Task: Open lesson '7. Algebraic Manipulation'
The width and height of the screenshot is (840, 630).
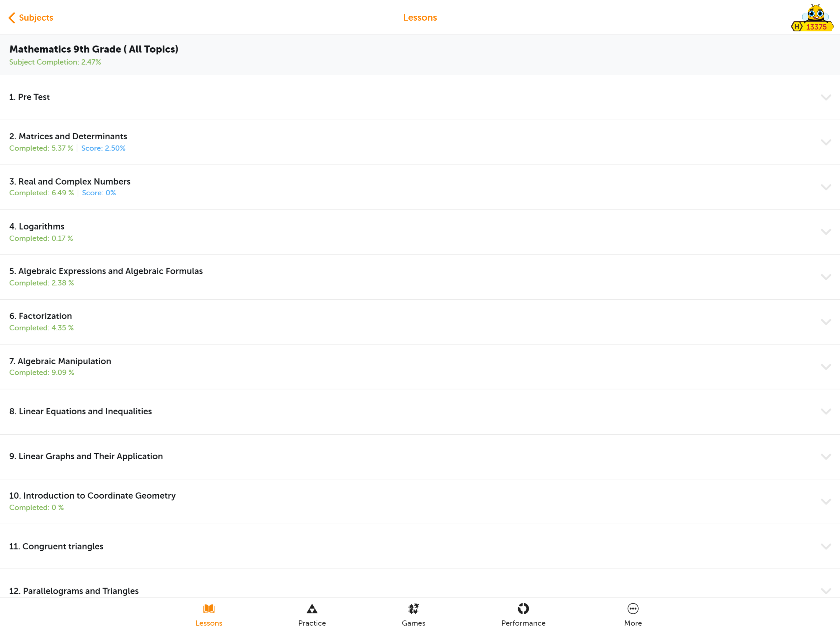Action: 420,367
